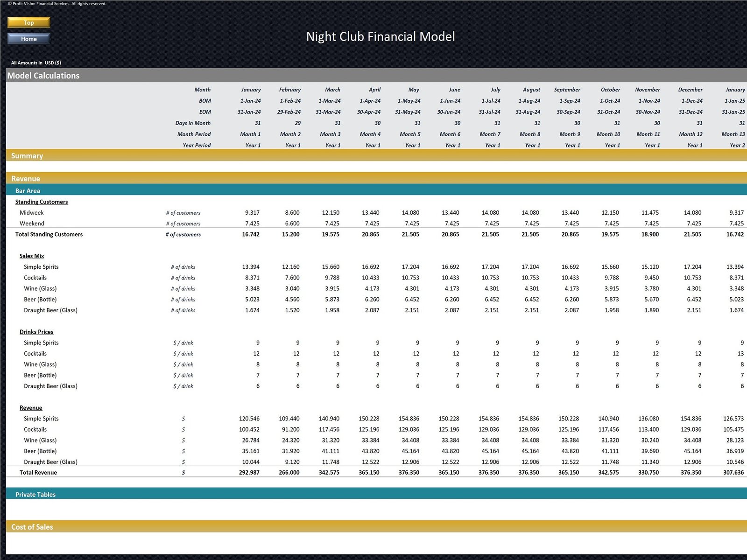Expand the Private Tables section

pyautogui.click(x=35, y=494)
